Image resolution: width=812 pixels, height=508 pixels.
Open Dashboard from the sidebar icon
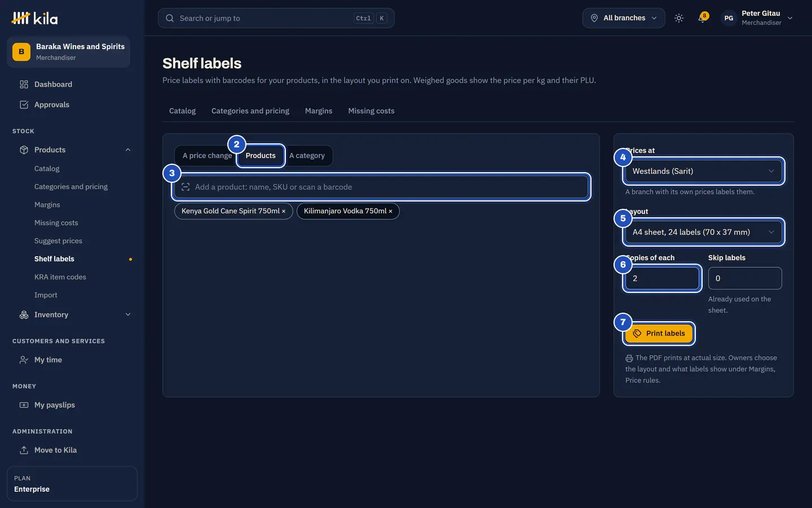[24, 84]
